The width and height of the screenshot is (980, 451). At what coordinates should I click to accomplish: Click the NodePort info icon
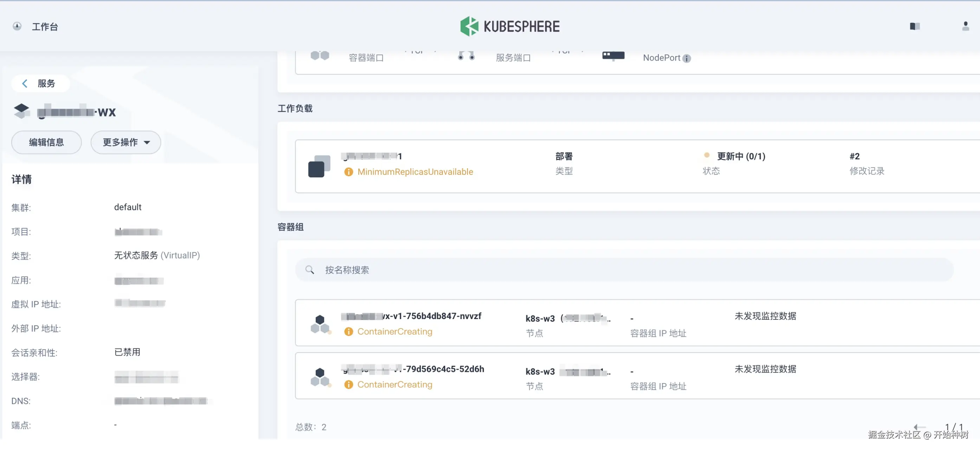point(686,58)
